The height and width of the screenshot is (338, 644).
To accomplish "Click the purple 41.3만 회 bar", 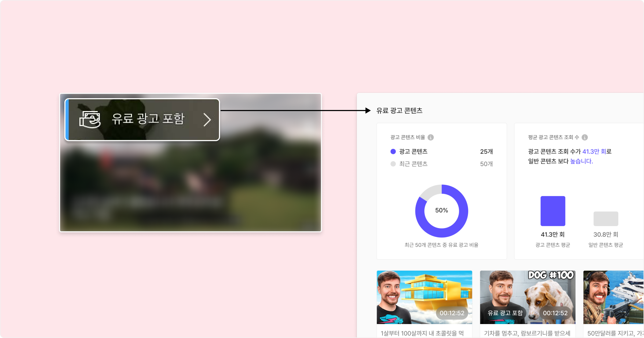I will (553, 211).
